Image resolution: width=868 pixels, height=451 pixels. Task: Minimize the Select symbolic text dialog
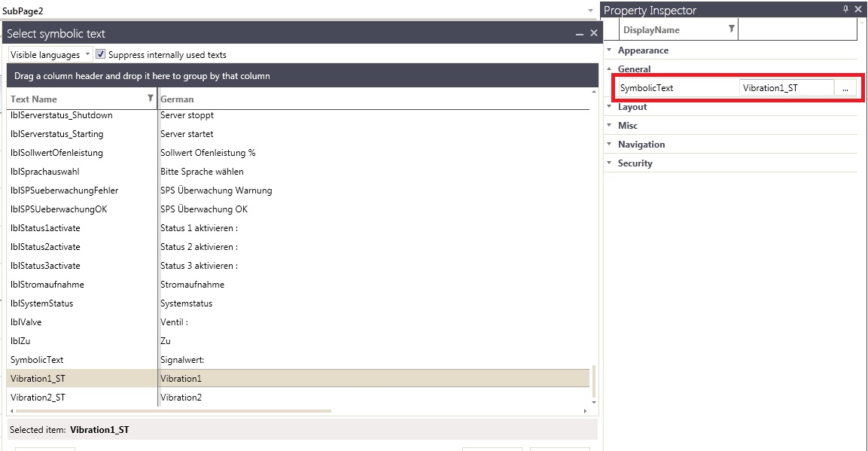pos(579,34)
